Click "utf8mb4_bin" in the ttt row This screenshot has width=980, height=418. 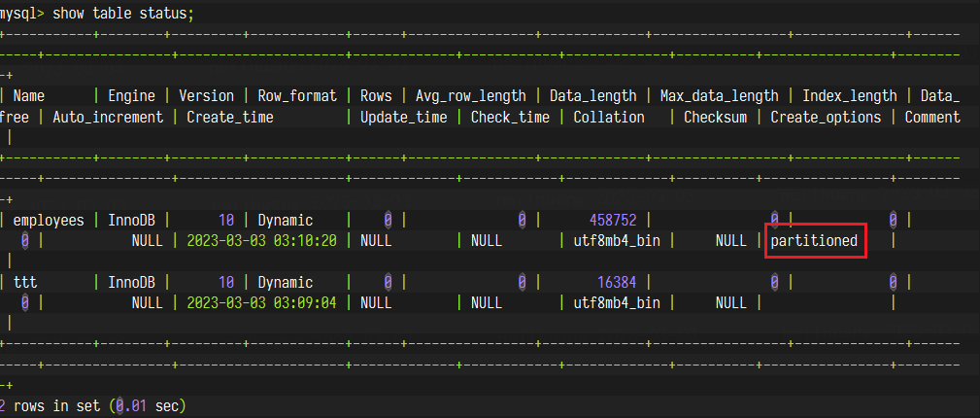(x=616, y=303)
